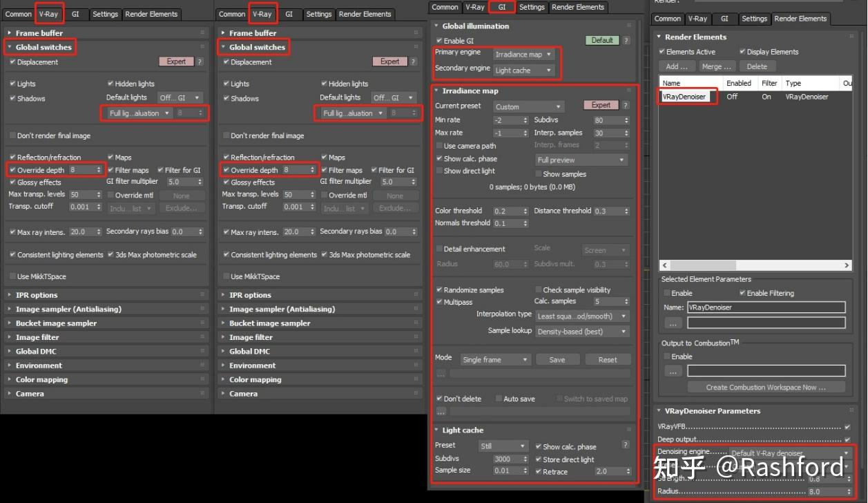This screenshot has width=868, height=503.
Task: Click the Default button in Global illumination
Action: pyautogui.click(x=602, y=41)
